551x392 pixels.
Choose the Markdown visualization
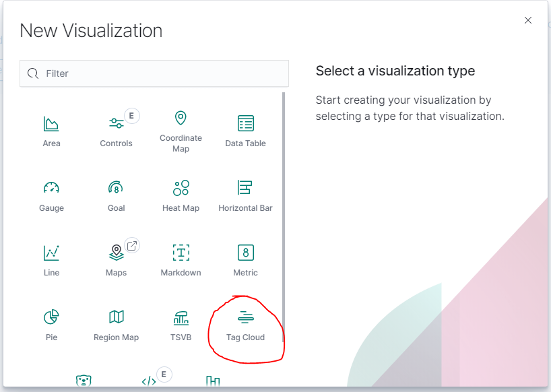coord(181,261)
